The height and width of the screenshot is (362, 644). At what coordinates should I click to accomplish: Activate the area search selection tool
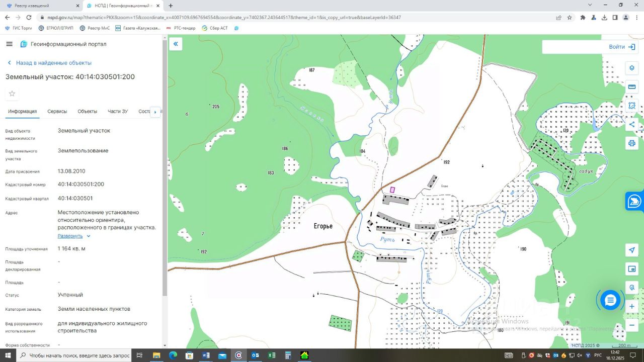coord(632,106)
